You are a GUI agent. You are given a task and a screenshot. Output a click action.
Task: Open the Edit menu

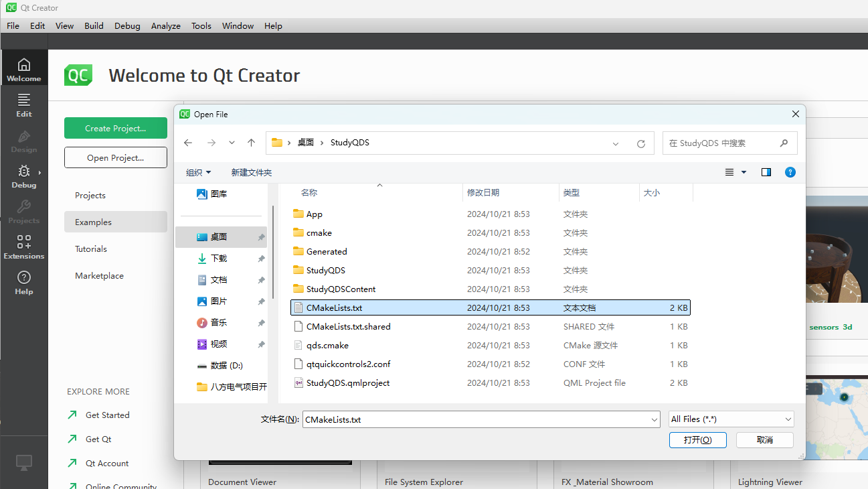point(37,25)
